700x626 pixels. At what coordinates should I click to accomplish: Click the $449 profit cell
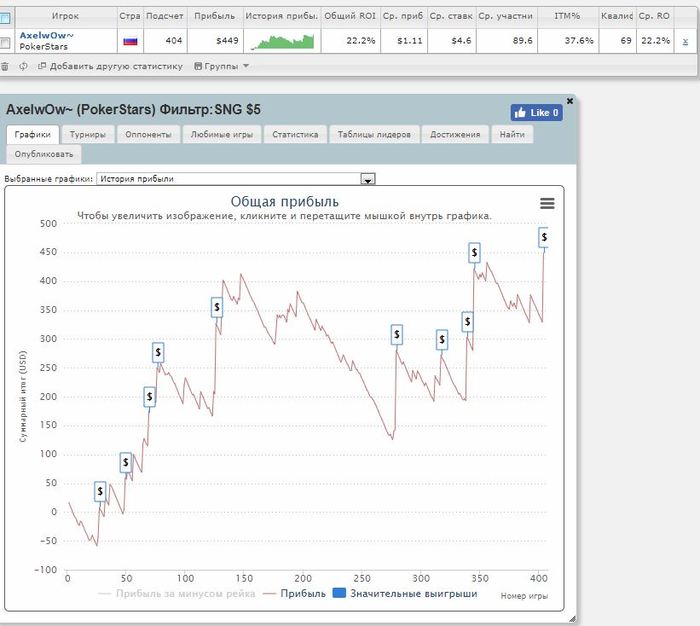coord(215,41)
